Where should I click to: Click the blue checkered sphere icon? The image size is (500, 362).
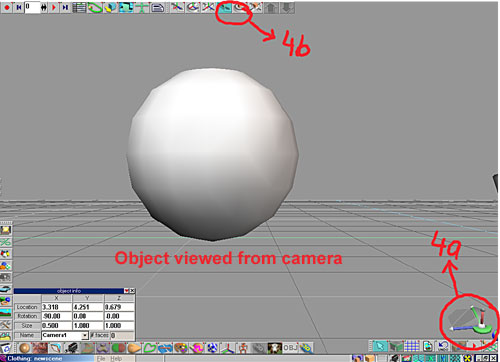212,348
